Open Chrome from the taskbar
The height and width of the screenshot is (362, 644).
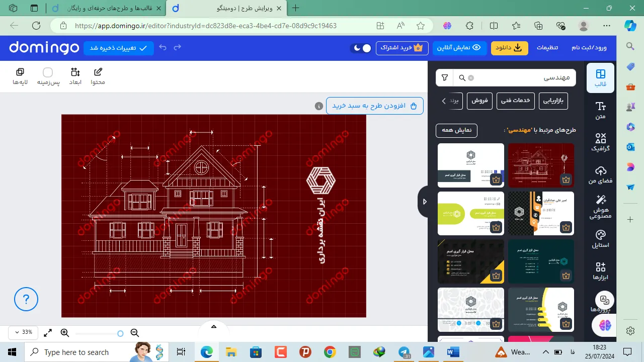point(330,352)
